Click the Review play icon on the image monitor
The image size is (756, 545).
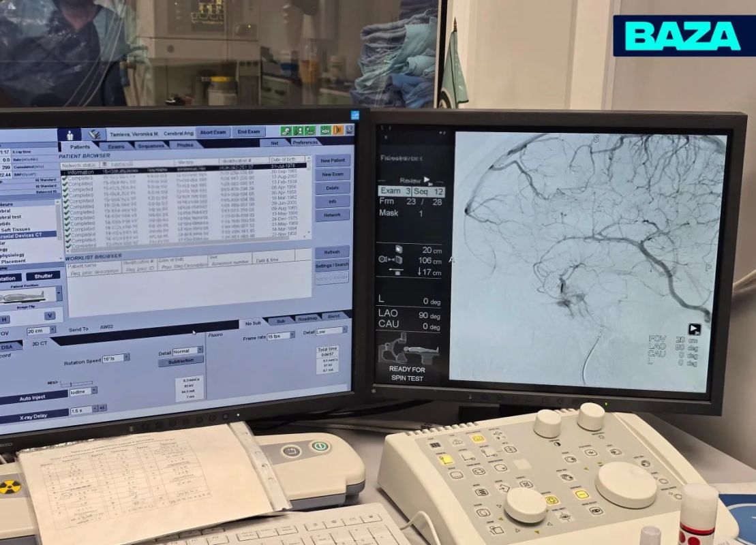(427, 181)
